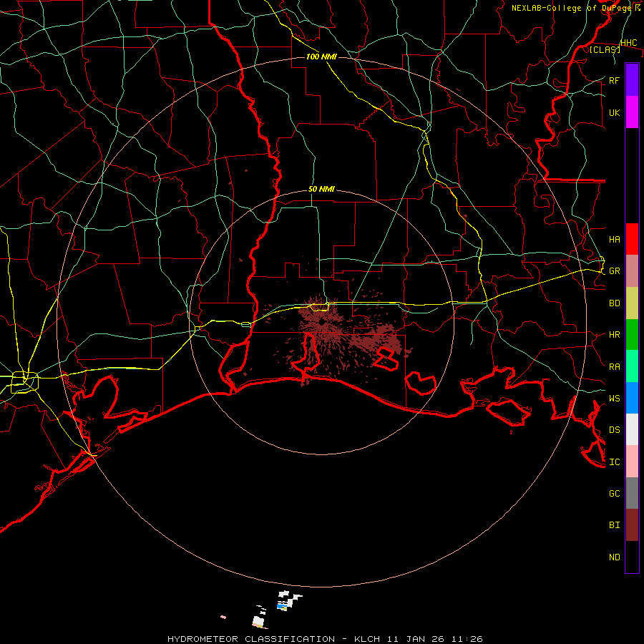Pick the DS white legend swatch
The image size is (644, 644).
(632, 429)
